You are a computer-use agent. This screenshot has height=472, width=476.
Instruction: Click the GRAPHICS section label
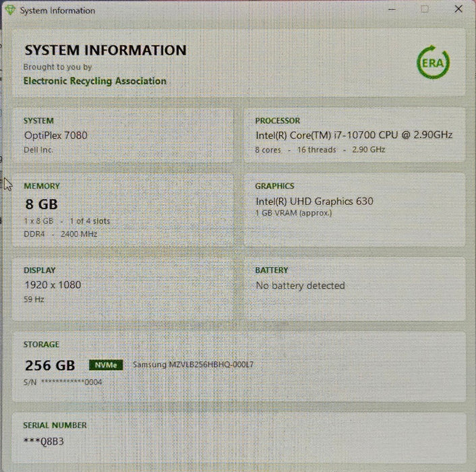pos(274,185)
